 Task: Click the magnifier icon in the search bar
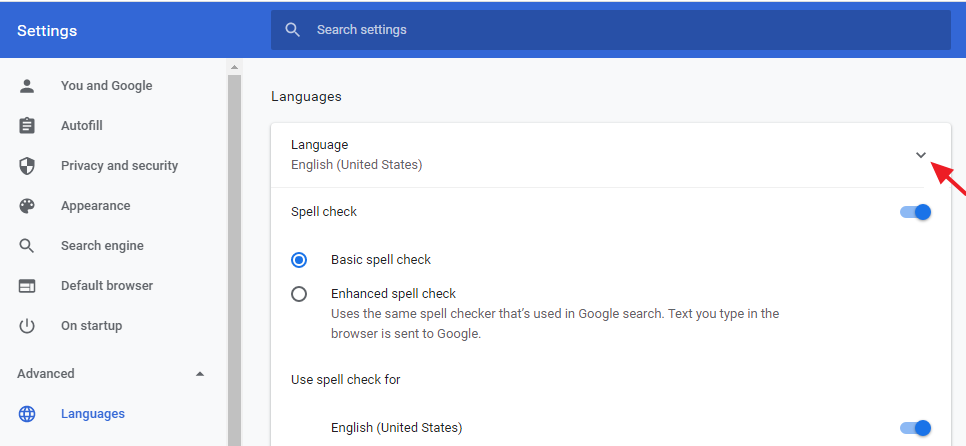point(293,30)
